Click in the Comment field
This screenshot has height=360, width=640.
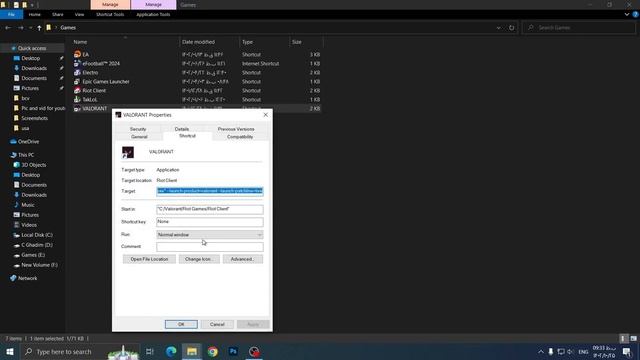[x=209, y=247]
